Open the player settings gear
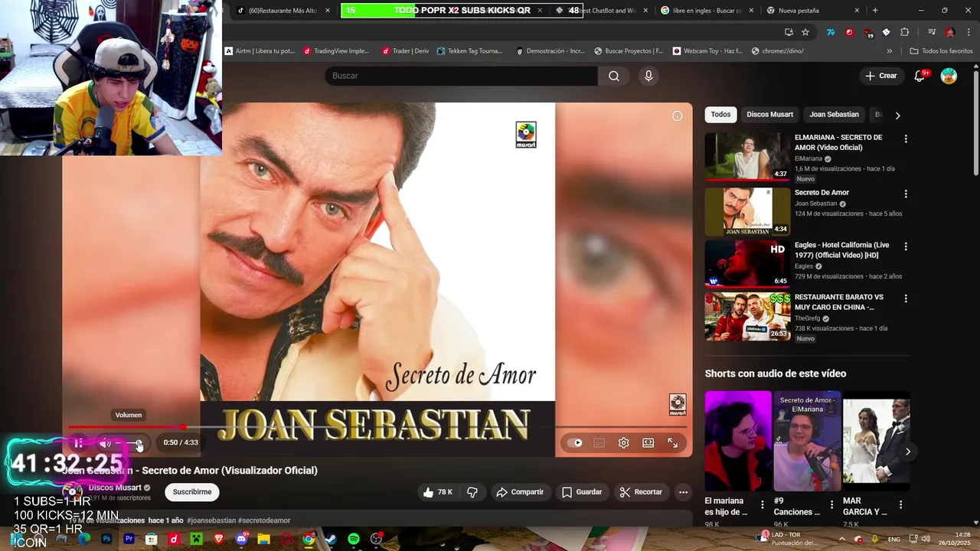Screen dimensions: 980x551 [624, 442]
